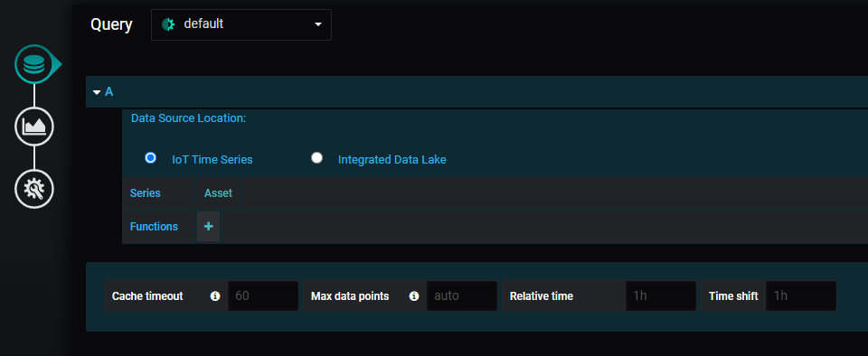Click the plus icon to add a function

coord(208,226)
